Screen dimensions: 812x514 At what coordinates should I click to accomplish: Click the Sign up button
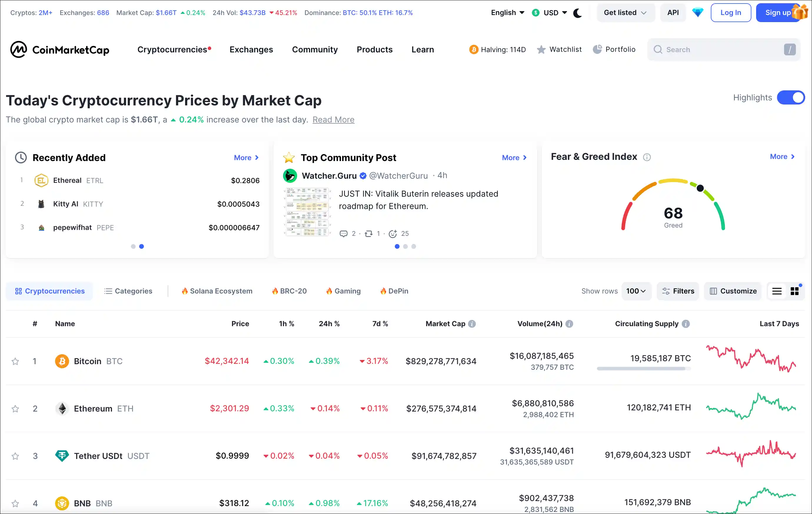778,12
